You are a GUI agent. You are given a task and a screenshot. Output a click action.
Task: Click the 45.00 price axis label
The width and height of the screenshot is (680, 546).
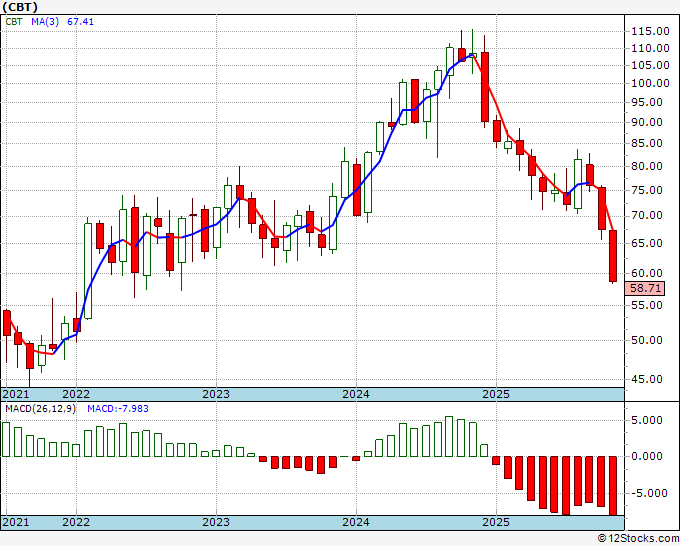tap(647, 379)
